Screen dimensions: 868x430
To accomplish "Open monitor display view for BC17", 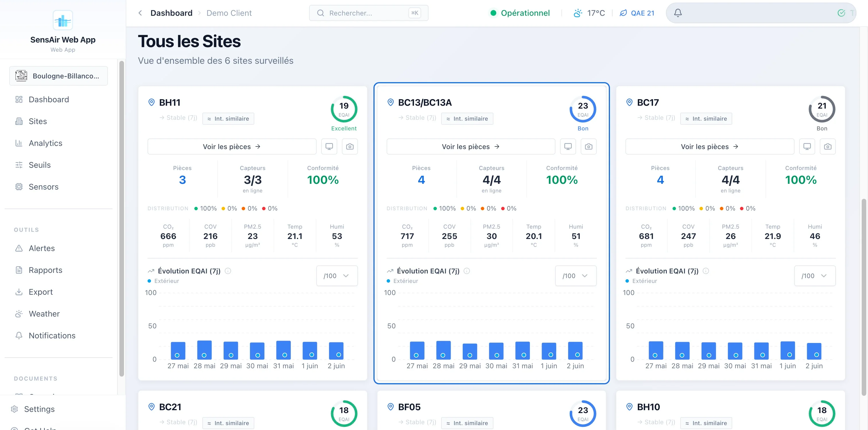I will coord(807,146).
